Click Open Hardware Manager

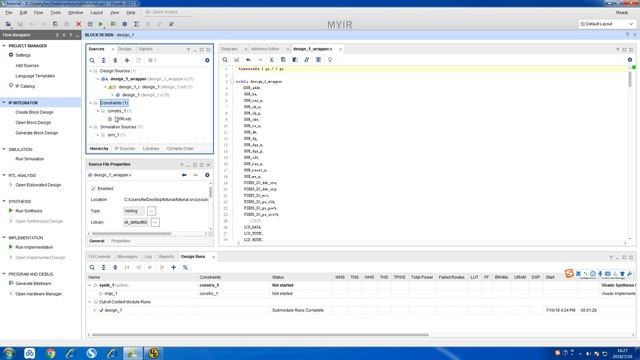pos(38,294)
